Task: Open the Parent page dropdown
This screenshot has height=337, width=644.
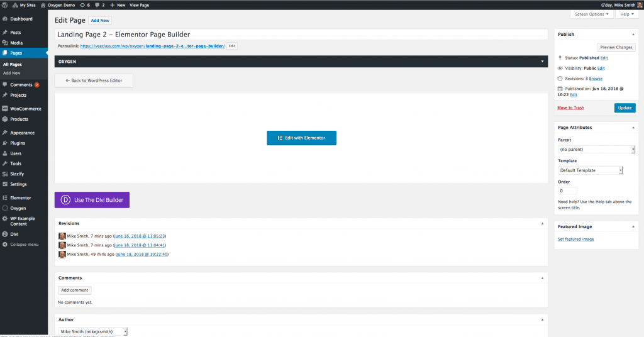Action: 596,150
